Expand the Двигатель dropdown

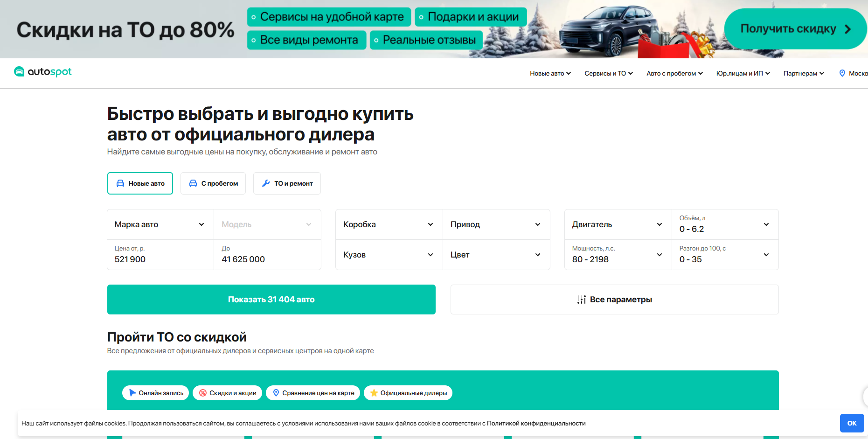[618, 224]
